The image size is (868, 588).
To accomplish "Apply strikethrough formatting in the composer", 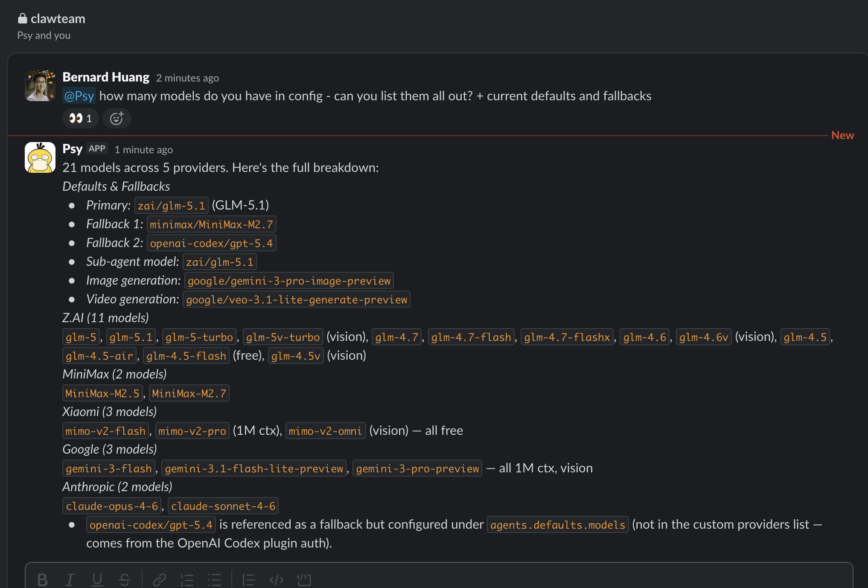I will (x=125, y=579).
